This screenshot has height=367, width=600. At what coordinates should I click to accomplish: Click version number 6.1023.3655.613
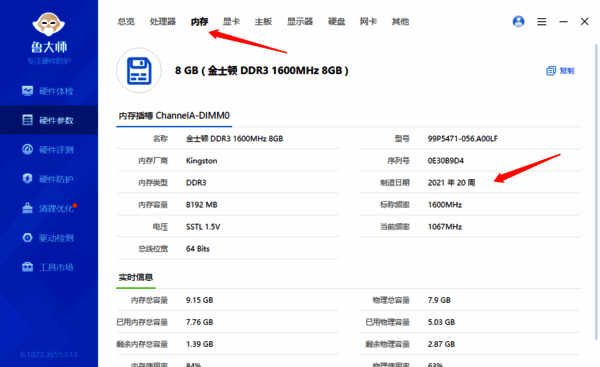click(49, 355)
